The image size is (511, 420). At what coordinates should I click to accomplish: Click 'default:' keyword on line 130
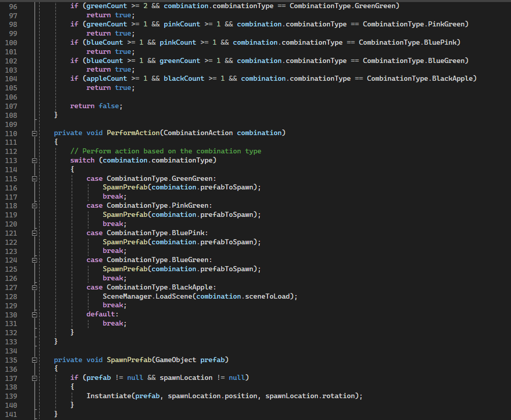103,314
